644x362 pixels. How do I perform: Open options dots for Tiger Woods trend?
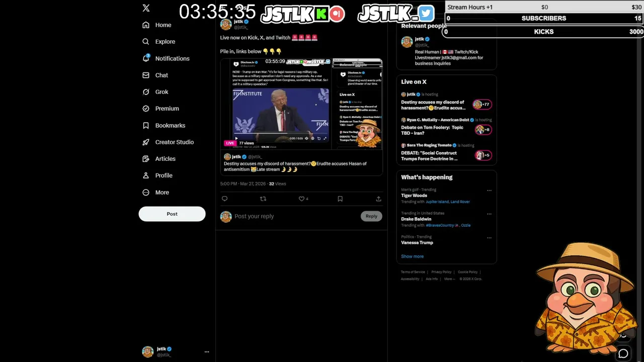pyautogui.click(x=489, y=191)
